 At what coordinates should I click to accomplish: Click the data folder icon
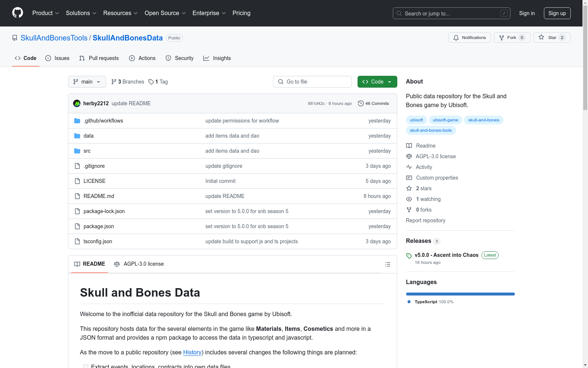[x=77, y=136]
